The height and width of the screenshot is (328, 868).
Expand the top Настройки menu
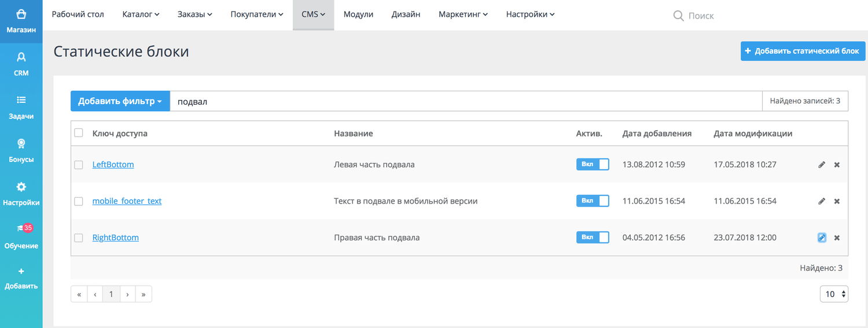(530, 14)
